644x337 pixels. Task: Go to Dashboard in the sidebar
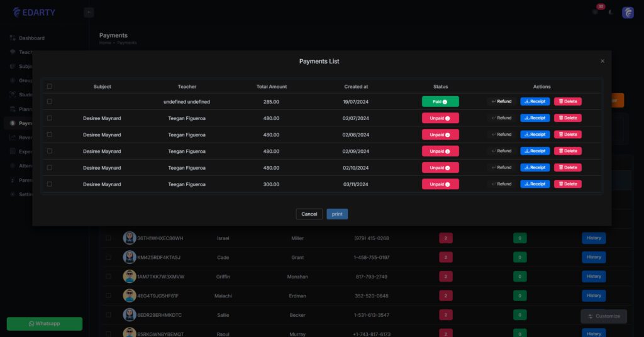click(x=31, y=38)
